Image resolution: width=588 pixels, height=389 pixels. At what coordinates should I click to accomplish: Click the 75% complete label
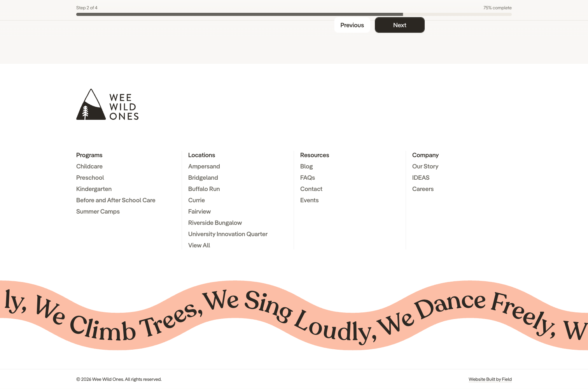click(x=497, y=8)
